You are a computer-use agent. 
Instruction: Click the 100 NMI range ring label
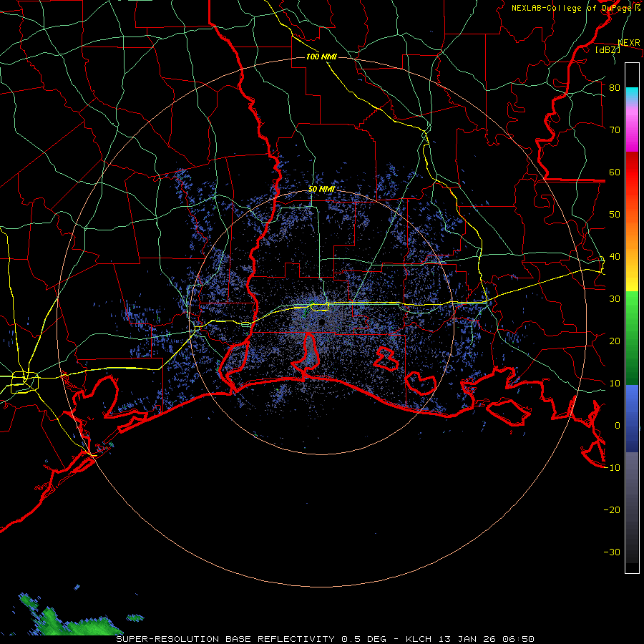(x=321, y=57)
